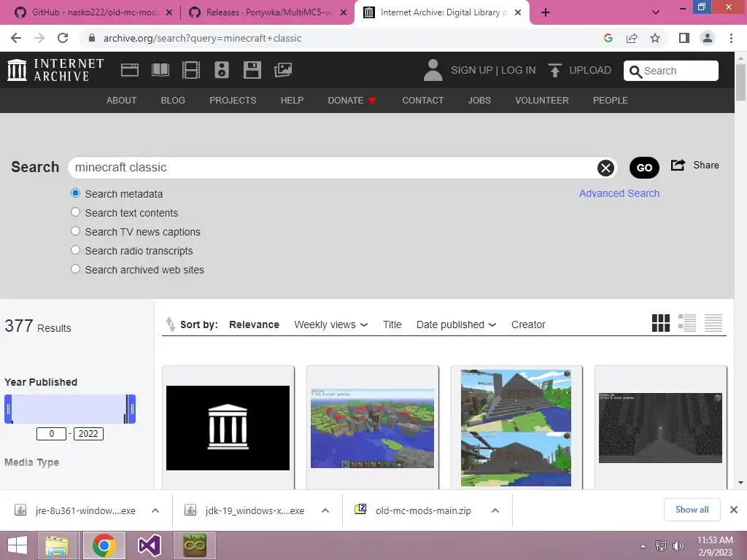
Task: Click the SIGN UP link
Action: point(472,71)
